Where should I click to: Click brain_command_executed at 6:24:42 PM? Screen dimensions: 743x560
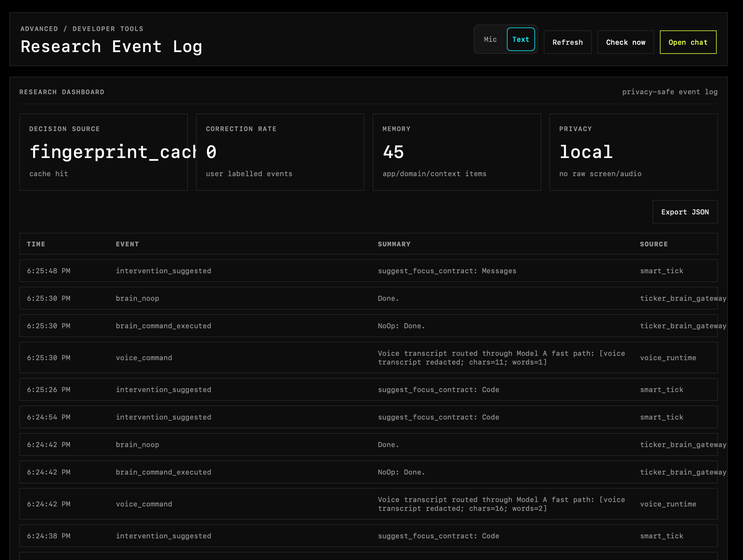(164, 472)
